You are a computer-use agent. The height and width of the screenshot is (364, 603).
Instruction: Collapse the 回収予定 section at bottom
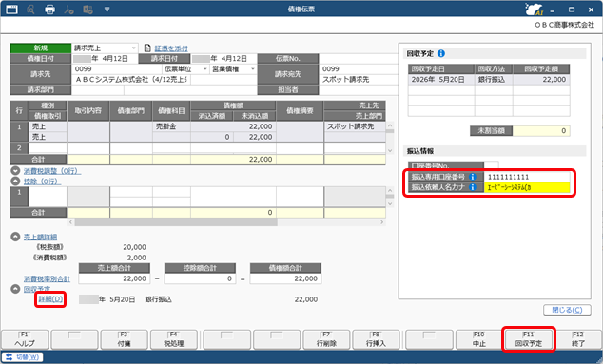click(x=15, y=289)
